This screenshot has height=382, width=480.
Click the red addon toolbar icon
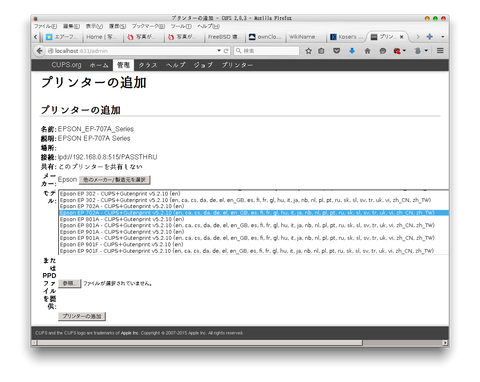pos(397,51)
